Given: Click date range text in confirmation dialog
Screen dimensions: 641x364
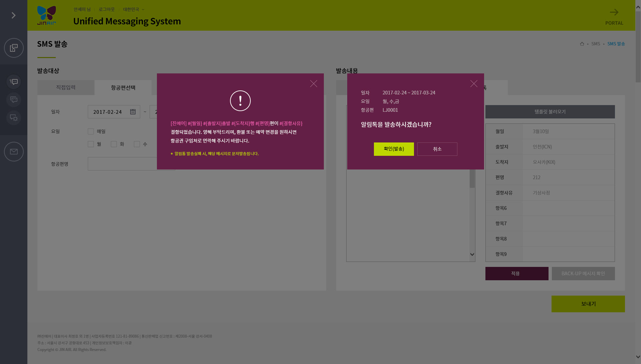Looking at the screenshot, I should (x=409, y=93).
